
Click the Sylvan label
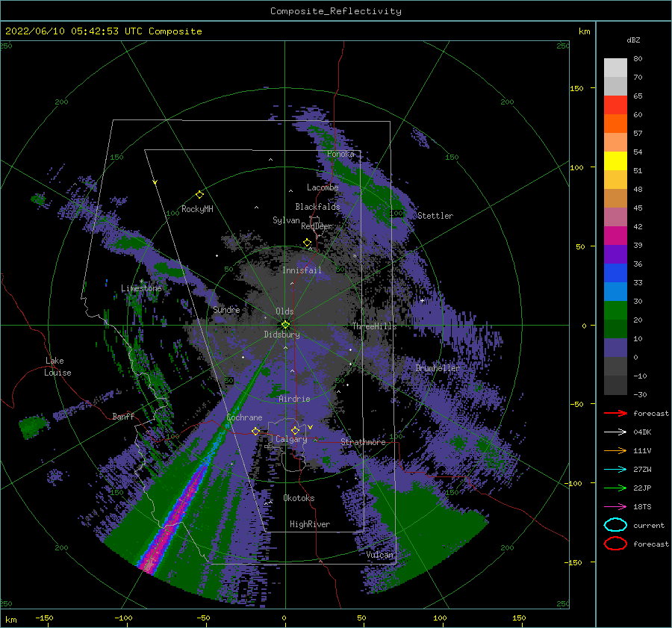286,220
